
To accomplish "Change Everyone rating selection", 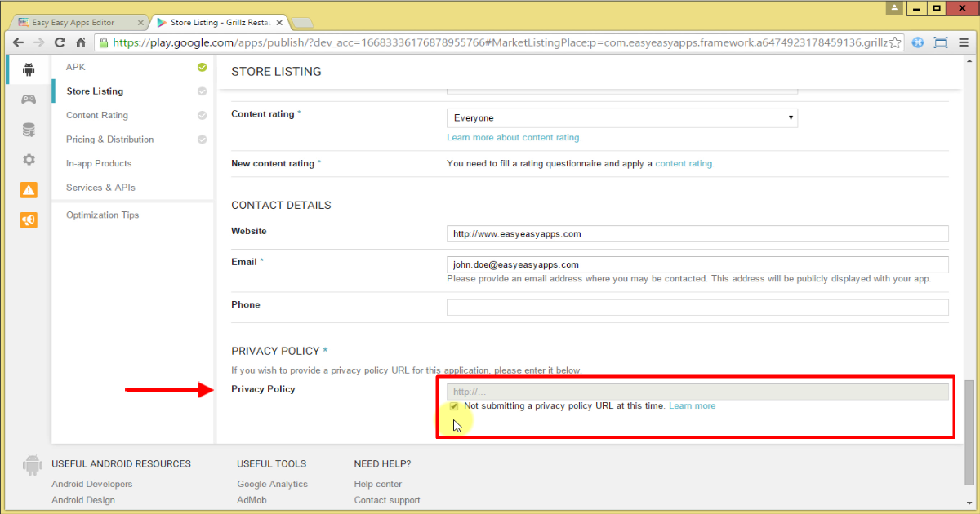I will click(621, 117).
